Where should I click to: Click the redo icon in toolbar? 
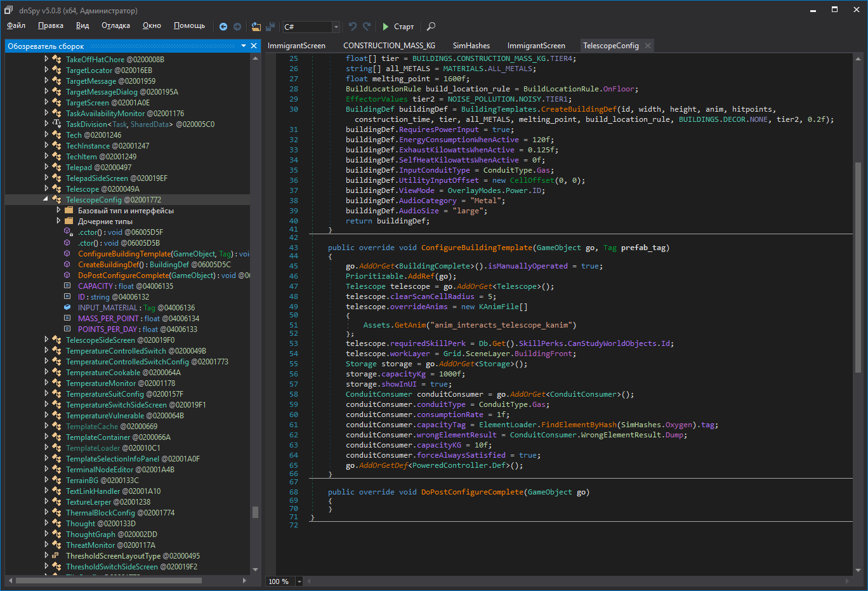pos(367,27)
